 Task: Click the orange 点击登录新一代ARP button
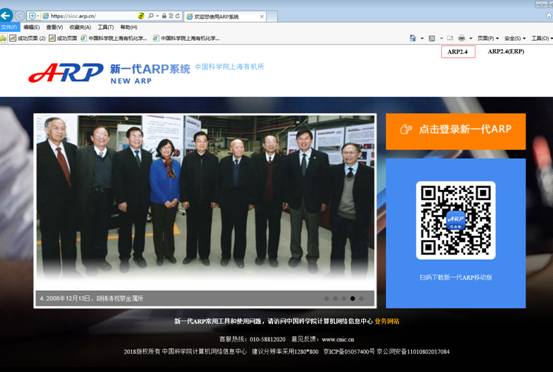click(456, 132)
